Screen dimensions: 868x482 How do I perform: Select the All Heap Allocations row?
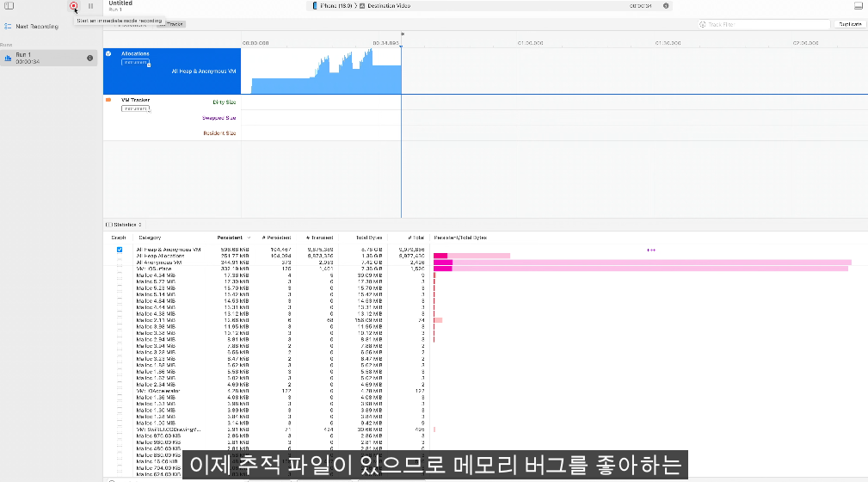pyautogui.click(x=485, y=256)
